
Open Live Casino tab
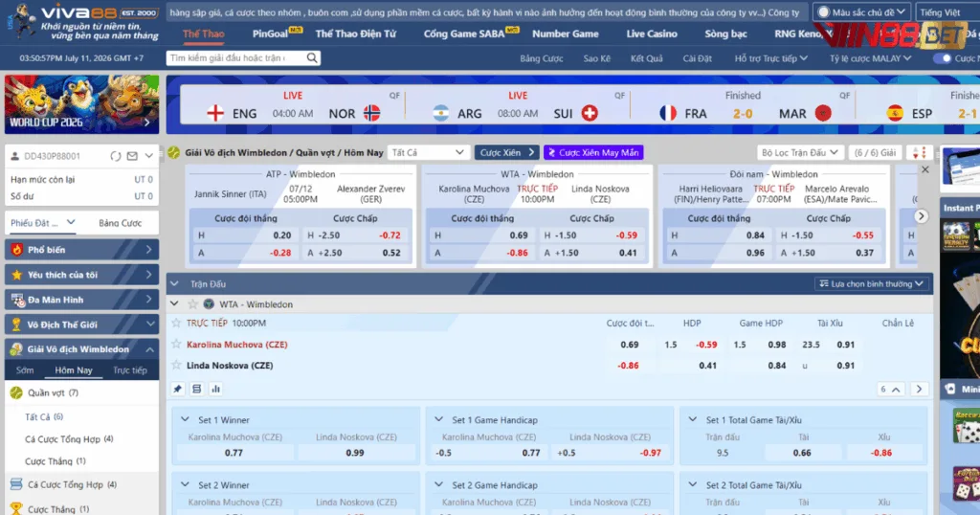(651, 34)
